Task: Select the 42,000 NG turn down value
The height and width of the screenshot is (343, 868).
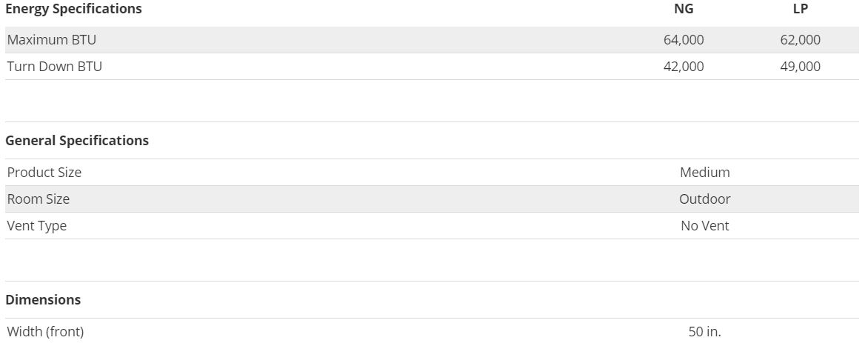Action: tap(684, 67)
